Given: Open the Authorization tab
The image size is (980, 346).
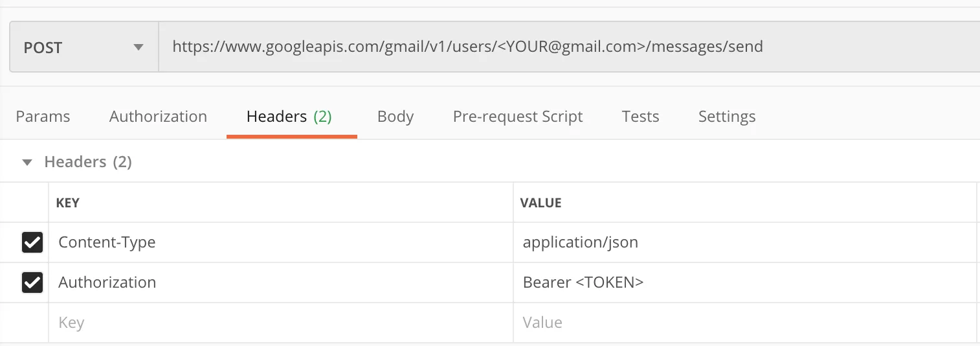Looking at the screenshot, I should point(158,117).
